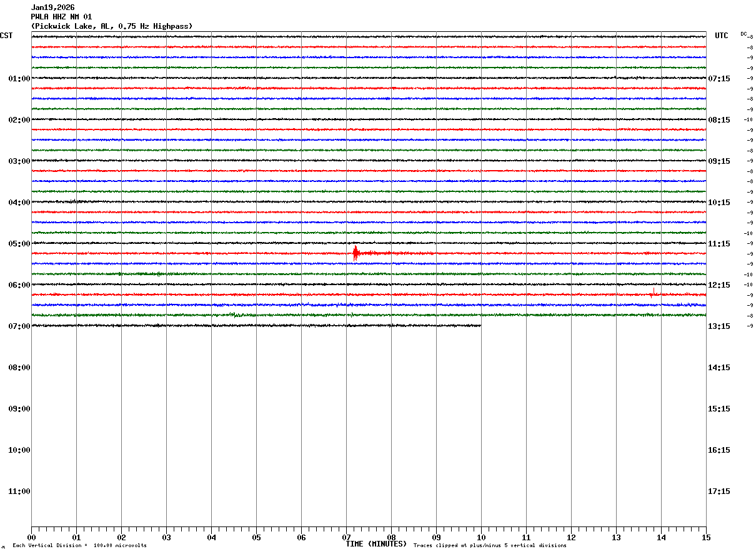
Task: Click minute 03 on the time axis
Action: click(x=166, y=537)
